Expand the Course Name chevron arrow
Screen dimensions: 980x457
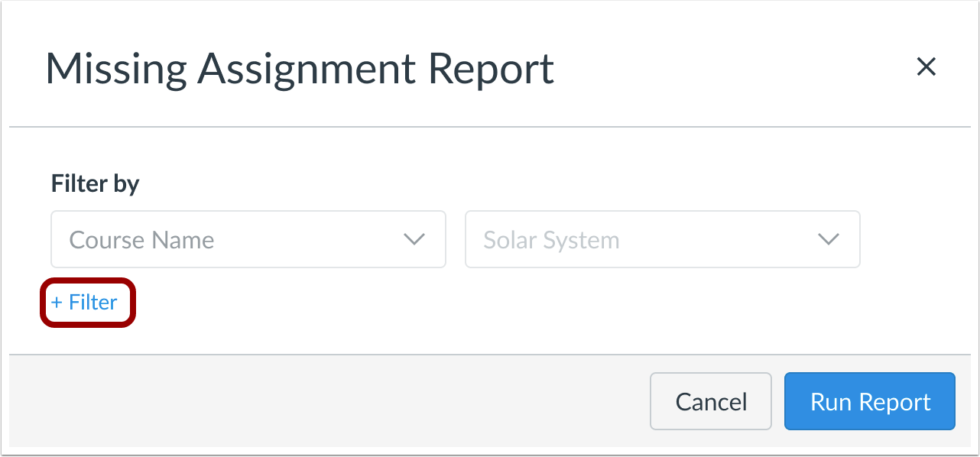(x=414, y=240)
